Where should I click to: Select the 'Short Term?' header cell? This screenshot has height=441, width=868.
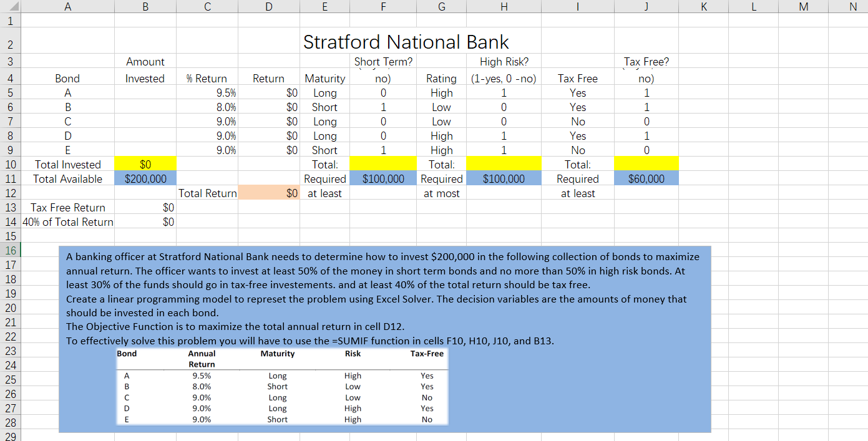point(382,62)
